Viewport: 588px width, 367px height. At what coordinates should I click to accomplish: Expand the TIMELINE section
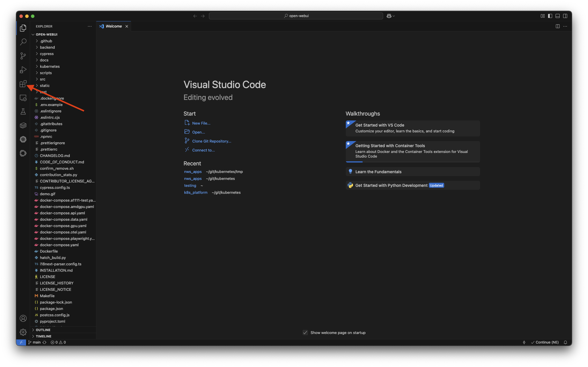click(x=63, y=336)
